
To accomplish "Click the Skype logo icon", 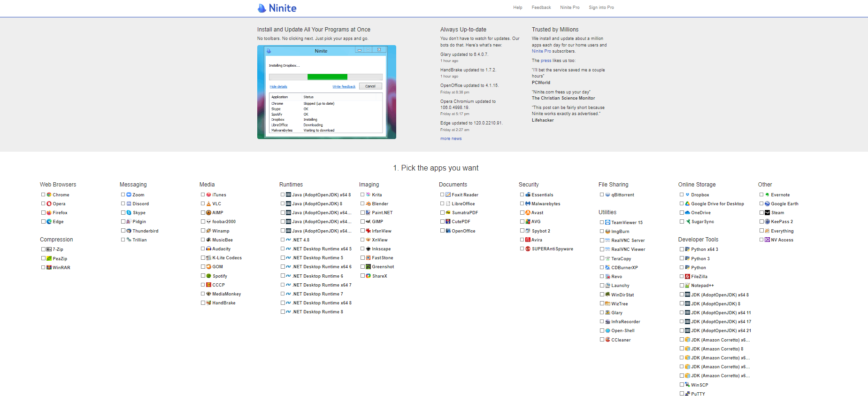I will 129,213.
